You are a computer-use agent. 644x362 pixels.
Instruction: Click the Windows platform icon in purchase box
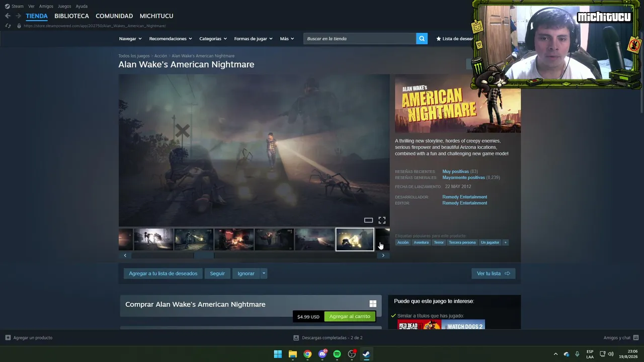pyautogui.click(x=373, y=304)
